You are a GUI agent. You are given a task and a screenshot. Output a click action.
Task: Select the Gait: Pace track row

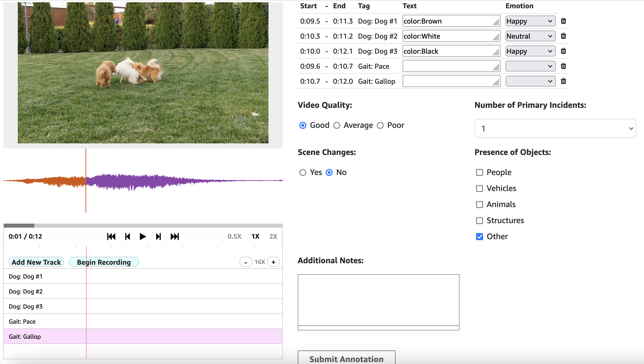tap(143, 321)
